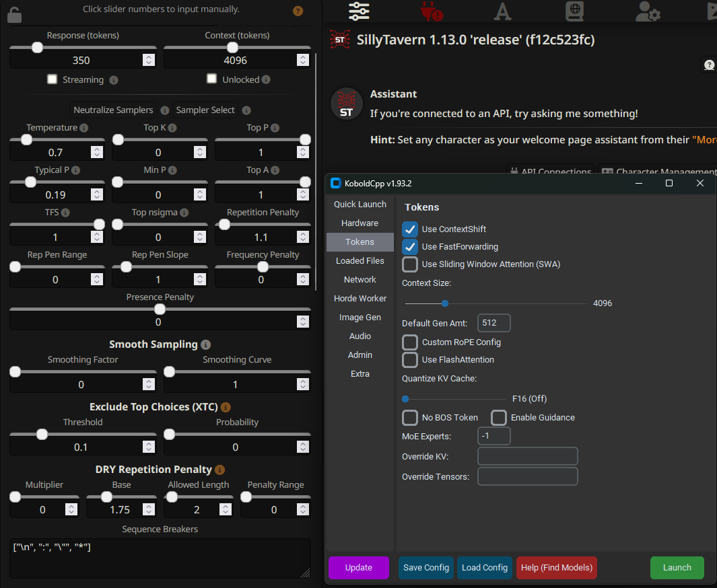The image size is (717, 588).
Task: Click the KoboldCpp Context Size slider handle
Action: pos(445,303)
